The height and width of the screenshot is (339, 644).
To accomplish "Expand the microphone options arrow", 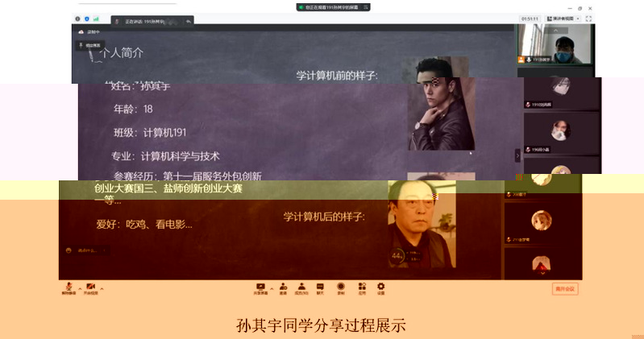I will click(x=79, y=288).
